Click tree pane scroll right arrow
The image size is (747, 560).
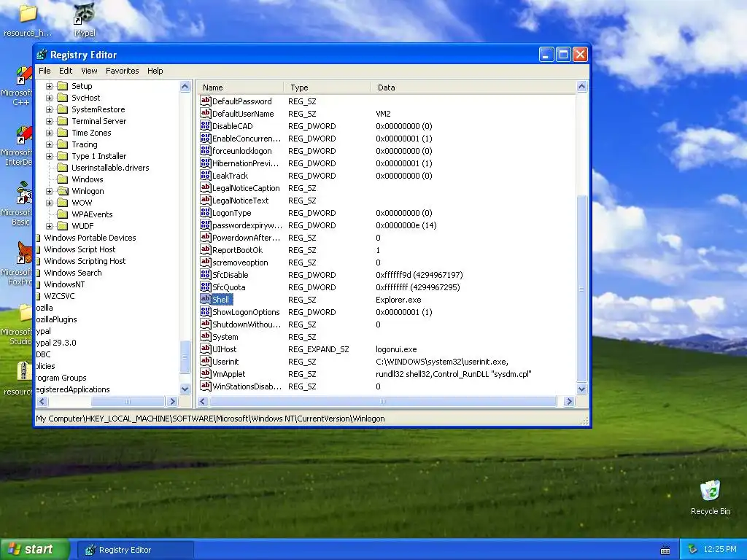click(172, 402)
